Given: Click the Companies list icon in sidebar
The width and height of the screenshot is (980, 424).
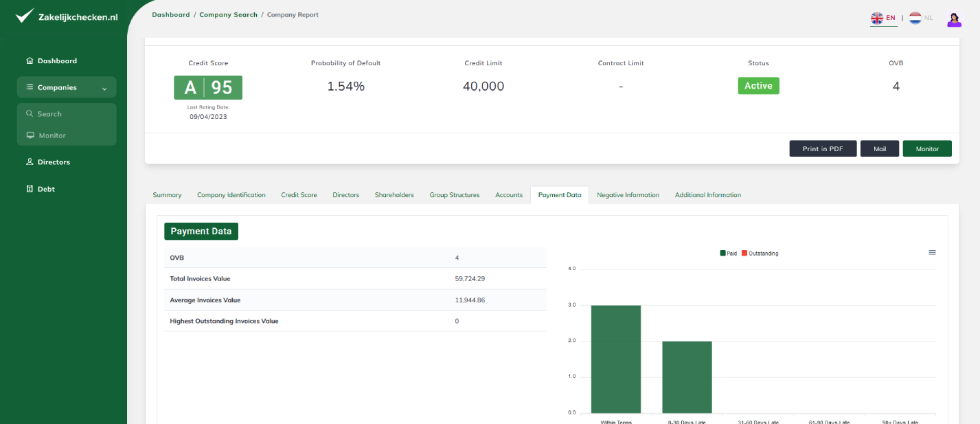Looking at the screenshot, I should pos(30,87).
